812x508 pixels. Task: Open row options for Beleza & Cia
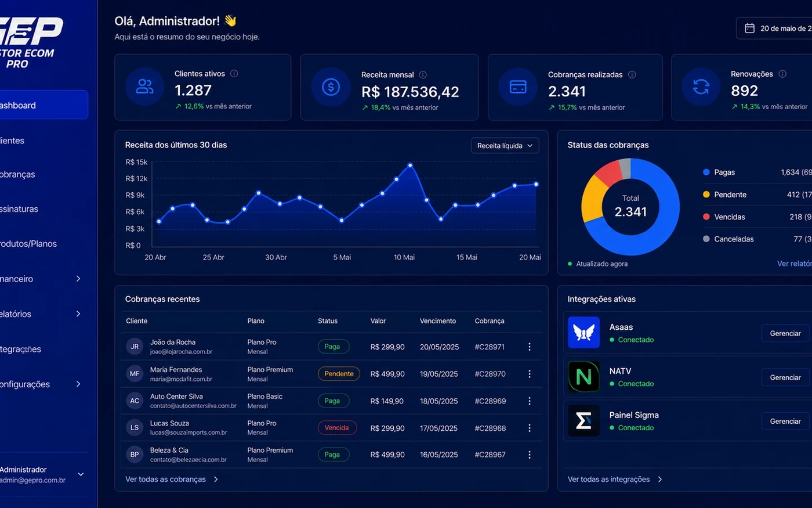(x=530, y=455)
